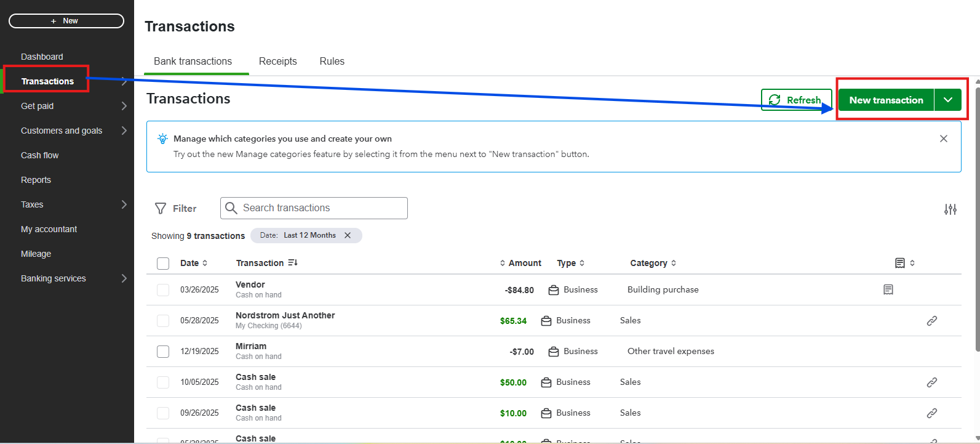The width and height of the screenshot is (980, 444).
Task: Select the Vendor transaction checkbox
Action: [x=163, y=290]
